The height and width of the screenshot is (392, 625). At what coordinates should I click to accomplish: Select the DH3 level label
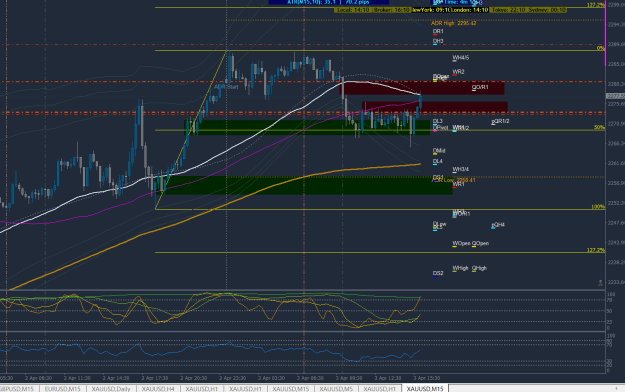coord(438,41)
